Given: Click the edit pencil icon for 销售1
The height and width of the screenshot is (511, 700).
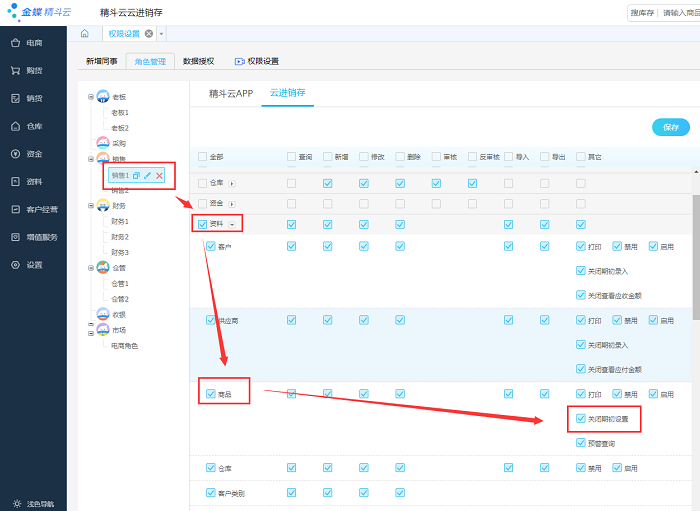Looking at the screenshot, I should pyautogui.click(x=147, y=176).
